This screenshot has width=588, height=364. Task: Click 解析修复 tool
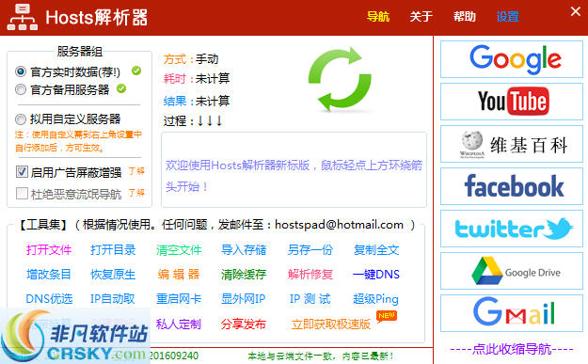[310, 275]
